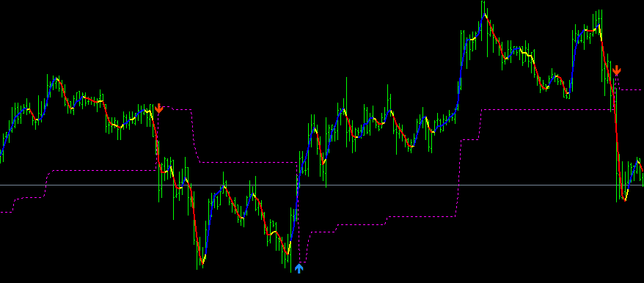Select the long middle magenta dotted flat segment
Screen dimensions: 644x283
[x=249, y=162]
